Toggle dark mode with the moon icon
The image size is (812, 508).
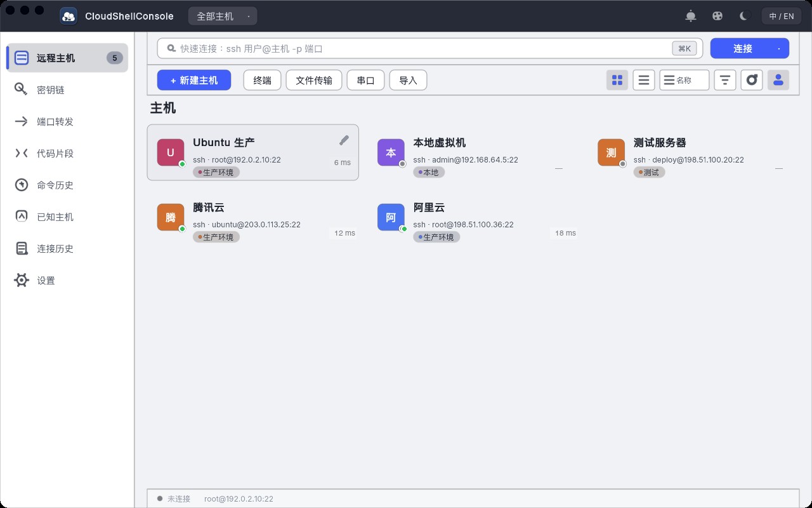(745, 16)
